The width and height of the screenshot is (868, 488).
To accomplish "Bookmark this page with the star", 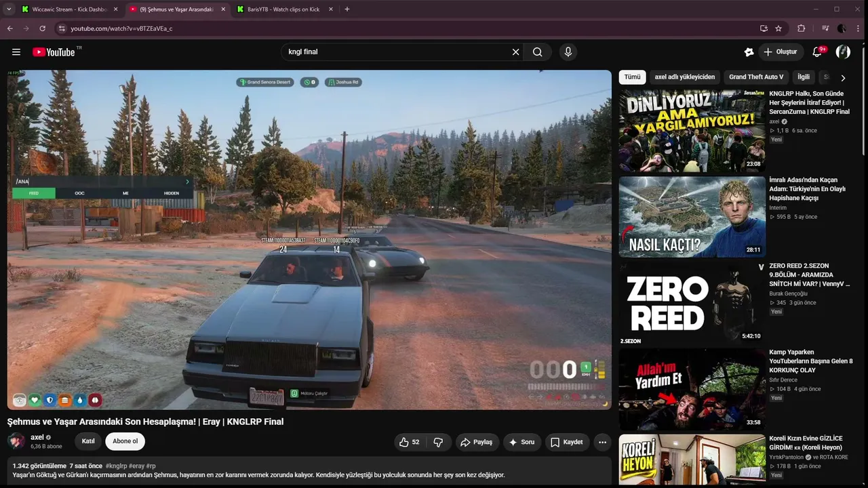I will coord(778,28).
